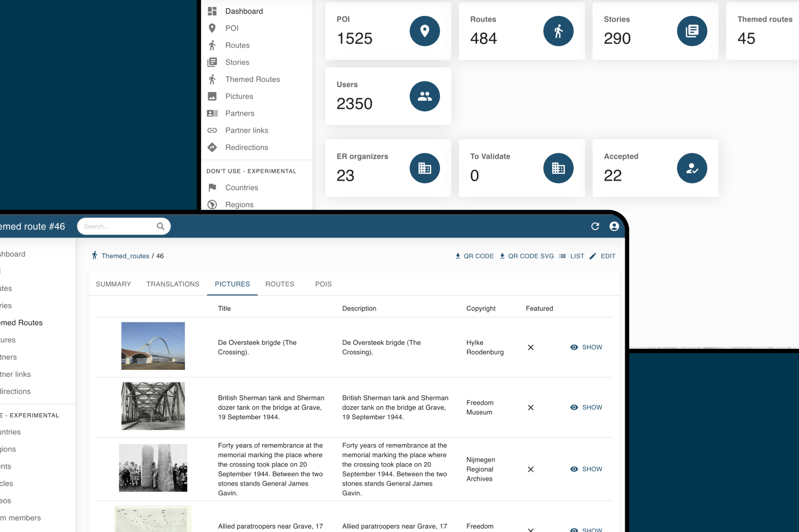
Task: Switch to the Translations tab
Action: click(173, 284)
